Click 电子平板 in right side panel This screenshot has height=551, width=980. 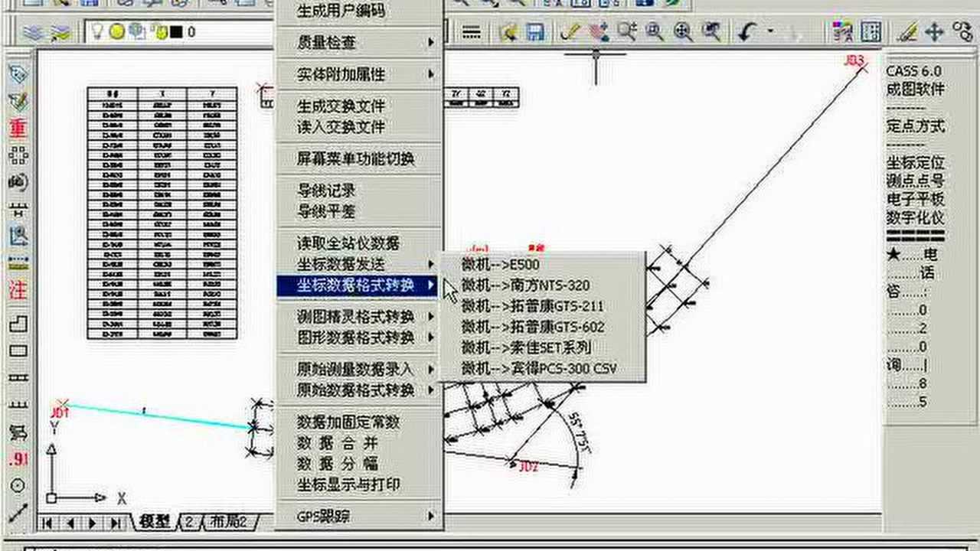916,200
